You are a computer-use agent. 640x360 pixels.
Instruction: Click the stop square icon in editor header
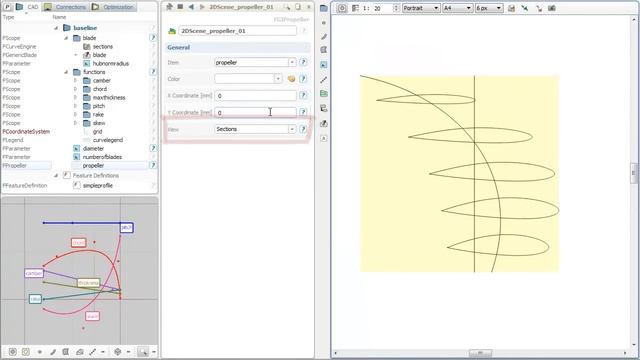click(x=180, y=7)
